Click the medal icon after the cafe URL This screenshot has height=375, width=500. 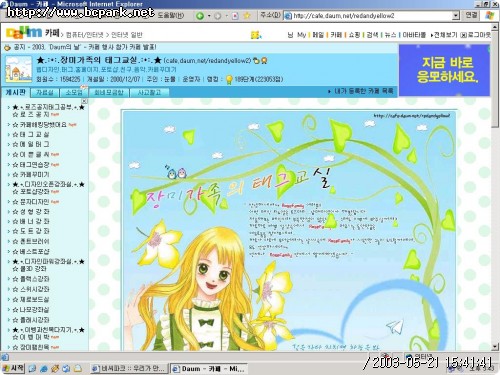[x=264, y=61]
